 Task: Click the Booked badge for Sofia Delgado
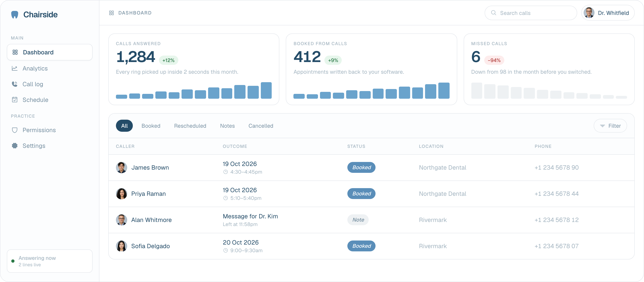click(x=361, y=246)
